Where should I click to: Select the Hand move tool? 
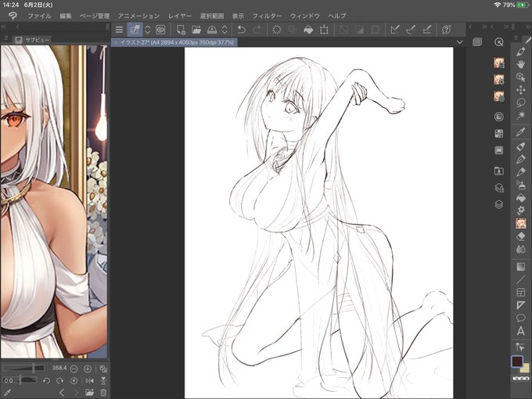(x=521, y=64)
